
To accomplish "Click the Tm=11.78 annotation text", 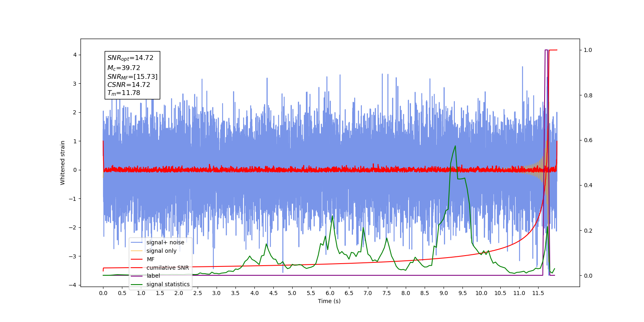I will tap(124, 93).
